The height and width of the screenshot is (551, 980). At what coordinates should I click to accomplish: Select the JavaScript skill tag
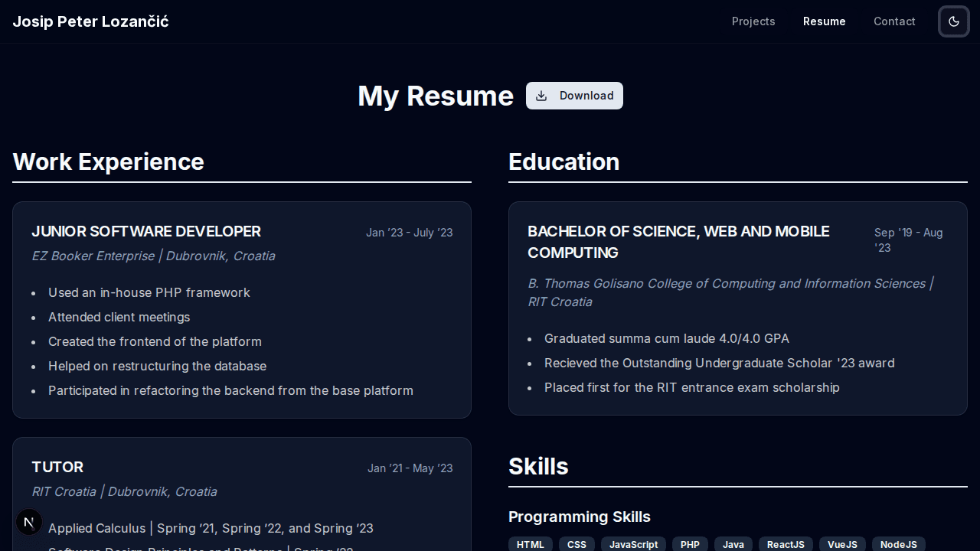(x=633, y=544)
